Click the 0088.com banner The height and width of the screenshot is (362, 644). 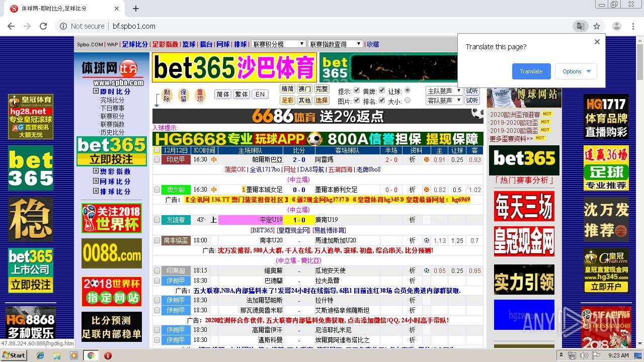pyautogui.click(x=112, y=253)
